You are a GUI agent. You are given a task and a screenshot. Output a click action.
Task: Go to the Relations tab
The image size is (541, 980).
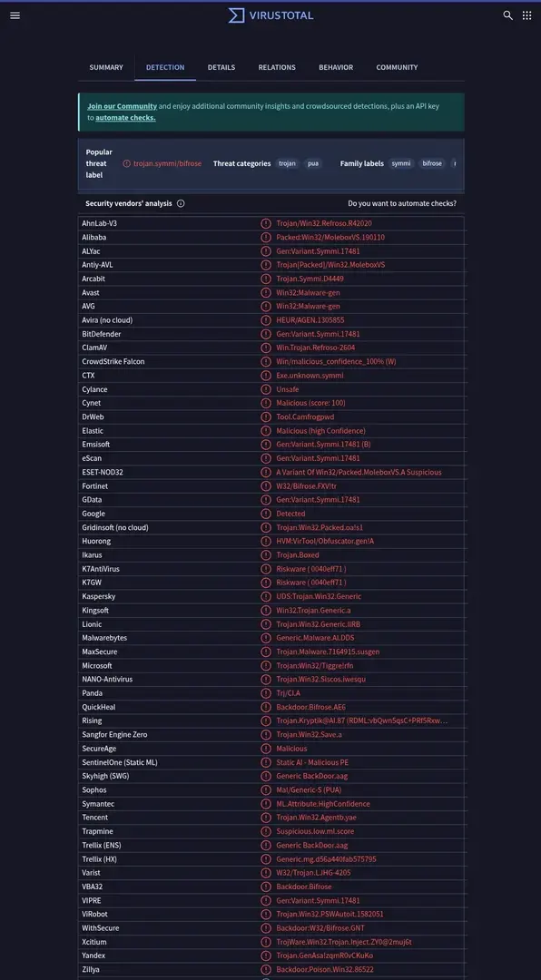tap(277, 67)
